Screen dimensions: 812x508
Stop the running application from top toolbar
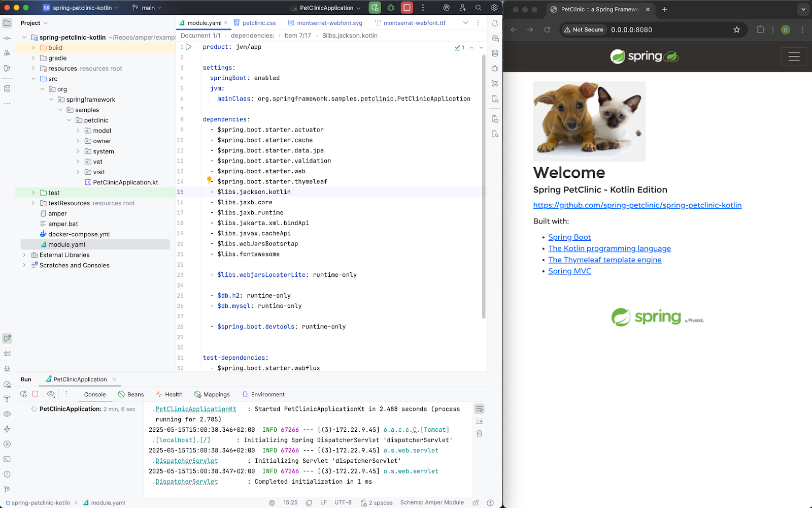(407, 8)
